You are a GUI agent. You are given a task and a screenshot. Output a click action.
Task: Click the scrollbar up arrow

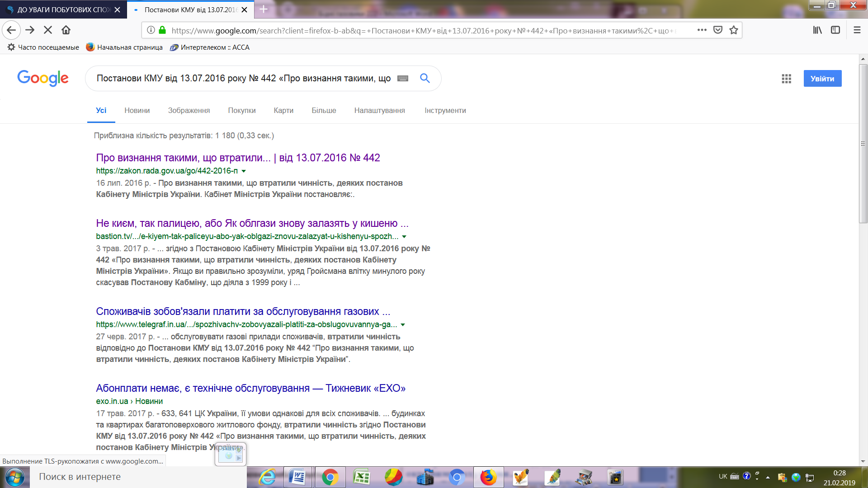click(863, 59)
